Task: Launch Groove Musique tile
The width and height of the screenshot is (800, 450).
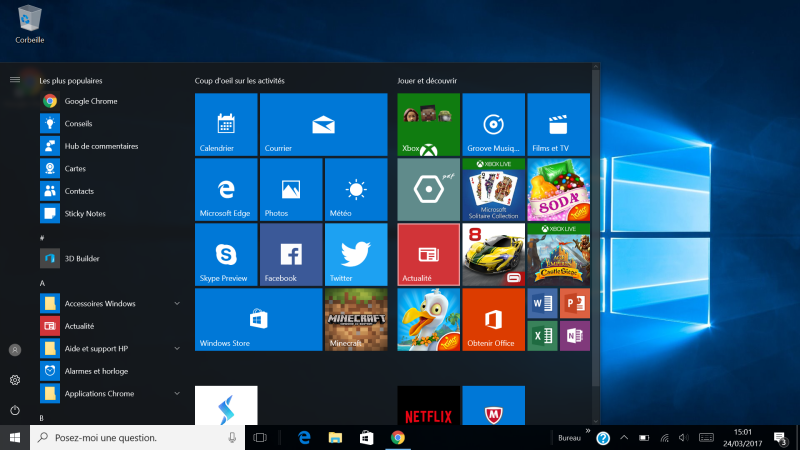Action: click(x=492, y=125)
